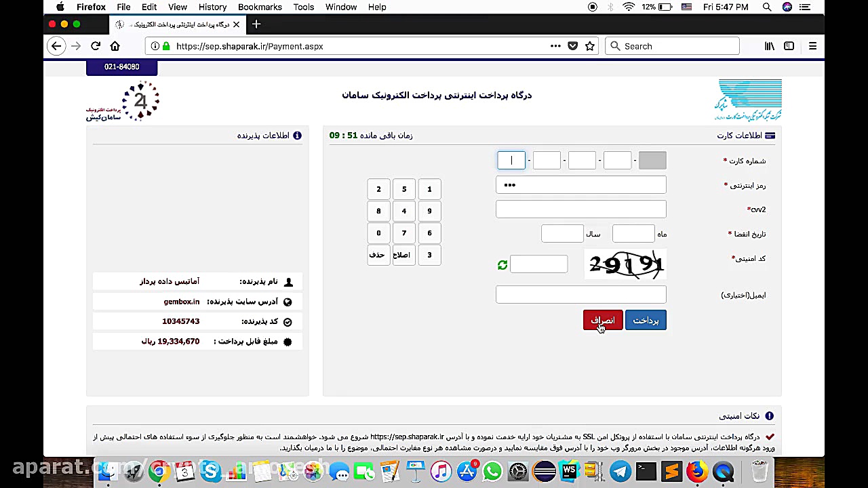The width and height of the screenshot is (868, 488).
Task: Show site information icon in address bar
Action: click(155, 46)
